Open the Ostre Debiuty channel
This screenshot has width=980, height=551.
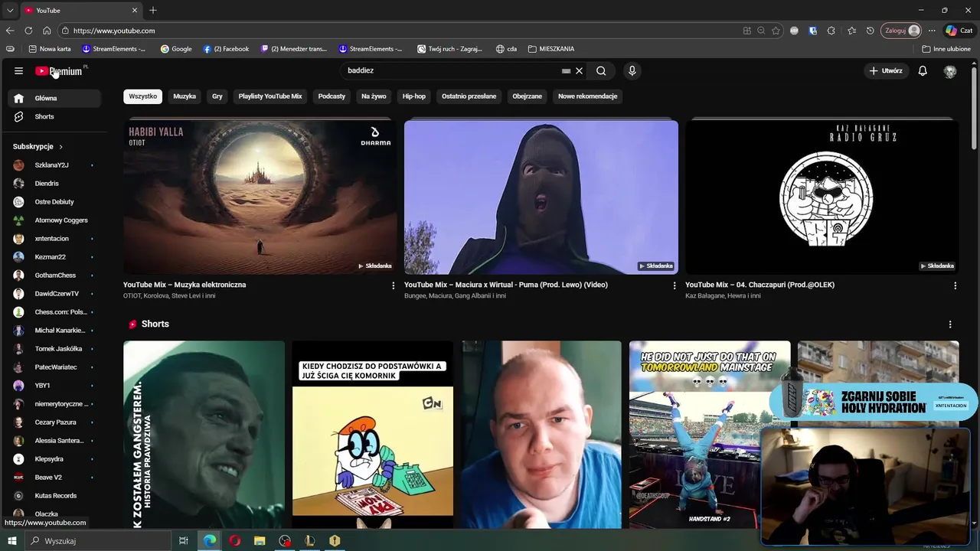[54, 202]
